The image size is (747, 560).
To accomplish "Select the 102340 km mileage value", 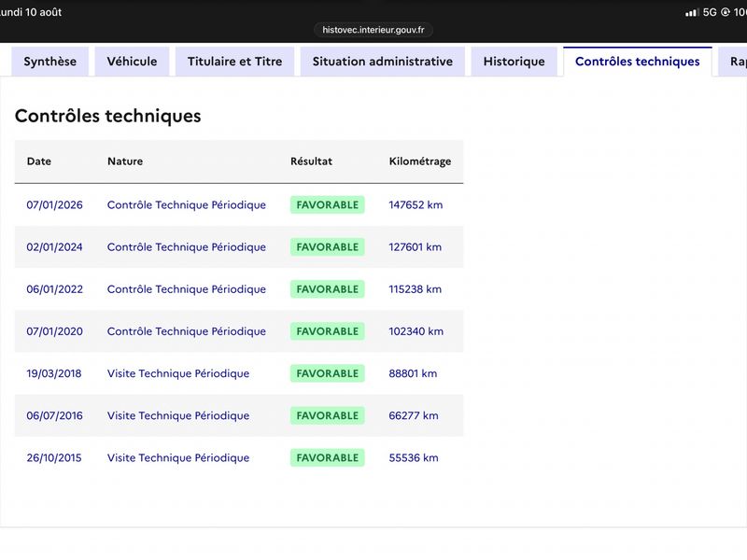I will coord(416,331).
